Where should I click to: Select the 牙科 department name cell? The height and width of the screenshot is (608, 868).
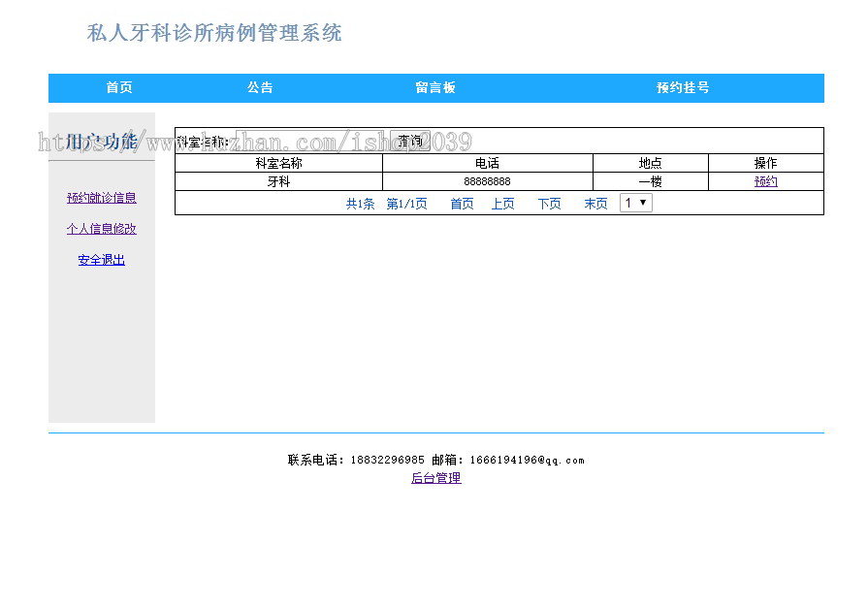[x=278, y=181]
